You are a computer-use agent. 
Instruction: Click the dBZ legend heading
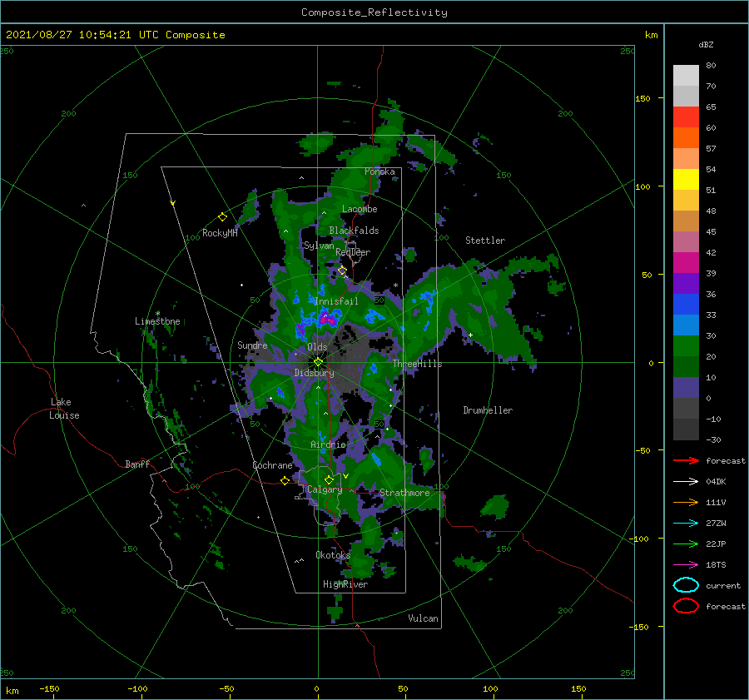706,45
